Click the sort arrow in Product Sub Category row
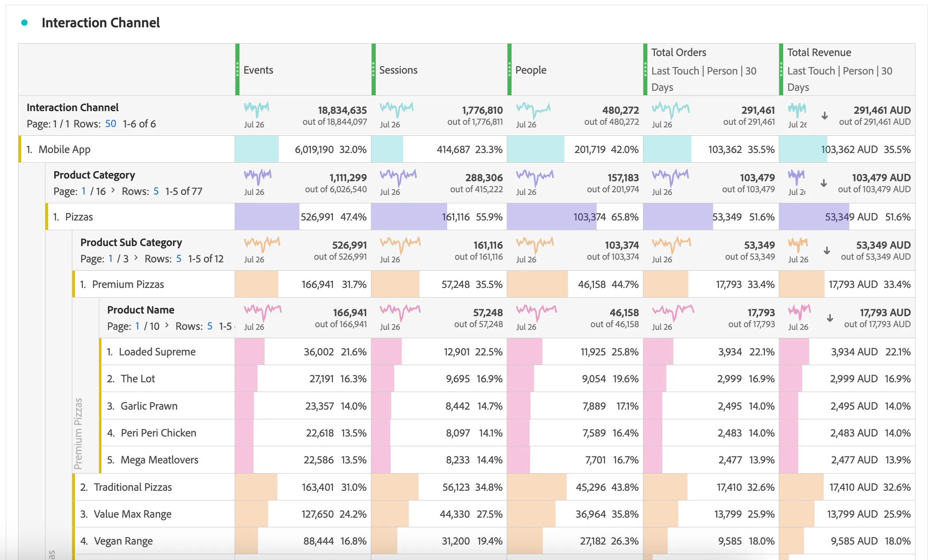 (827, 250)
